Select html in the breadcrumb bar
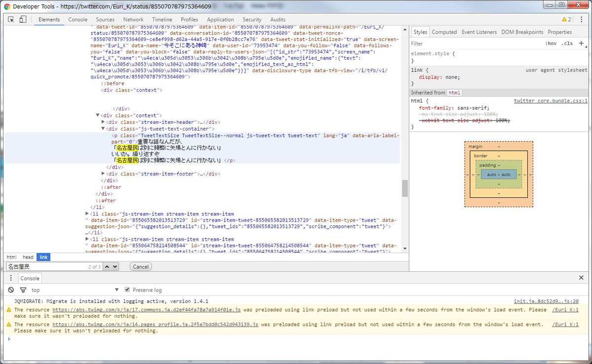Viewport: 592px width, 364px height. pos(11,257)
